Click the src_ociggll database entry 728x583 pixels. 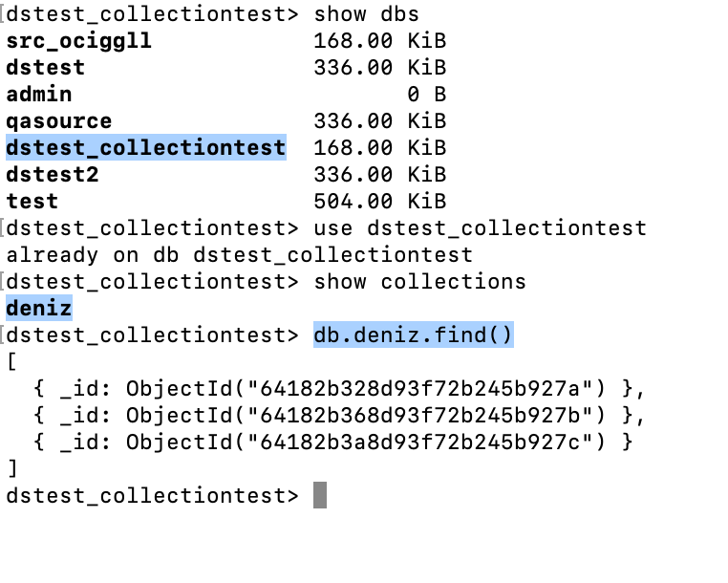click(x=78, y=41)
